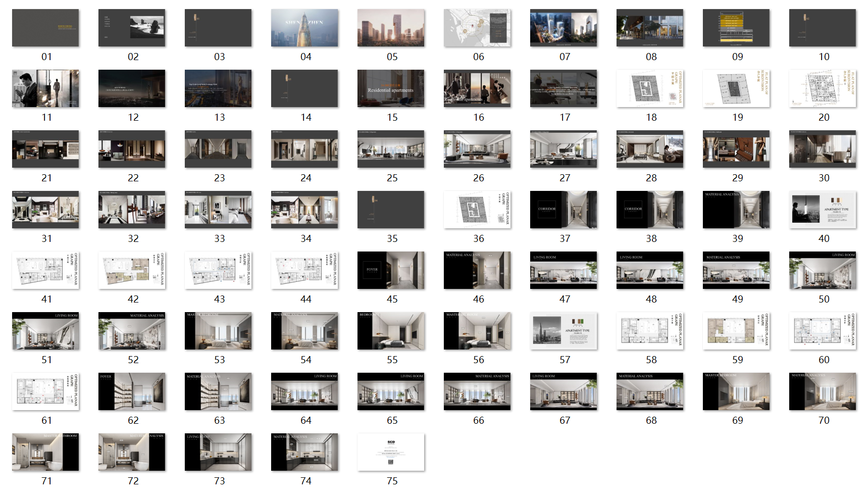Image resolution: width=868 pixels, height=498 pixels.
Task: Open slide 37 Corridor rendering
Action: pos(564,210)
